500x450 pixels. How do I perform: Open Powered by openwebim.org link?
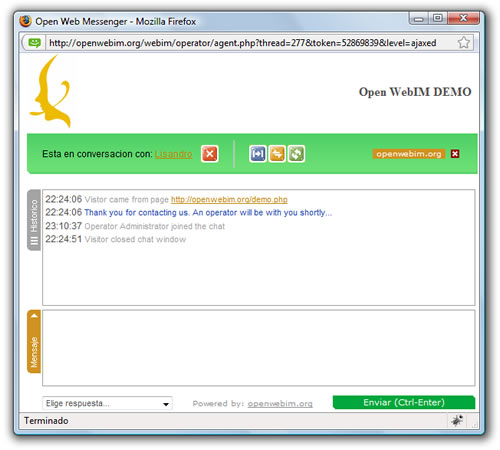click(x=280, y=404)
